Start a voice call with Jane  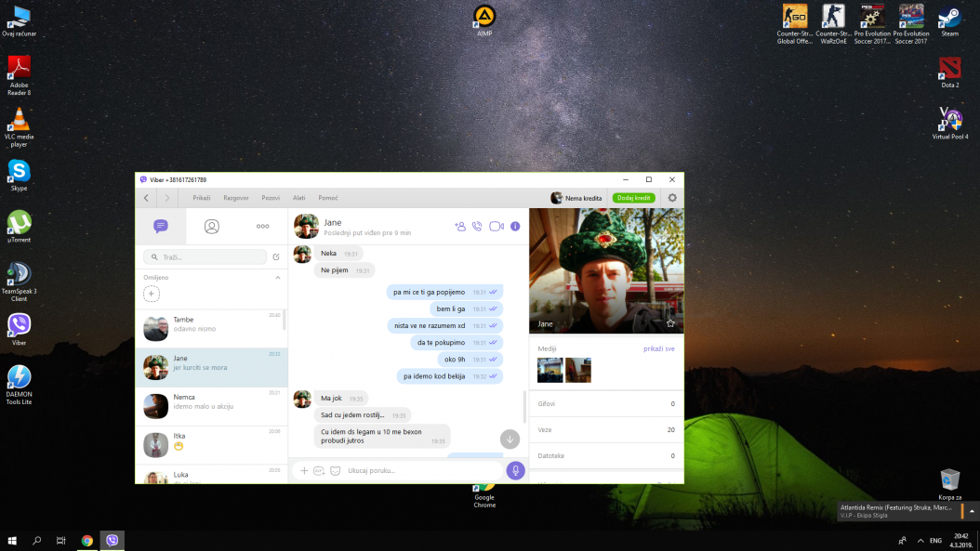click(477, 226)
